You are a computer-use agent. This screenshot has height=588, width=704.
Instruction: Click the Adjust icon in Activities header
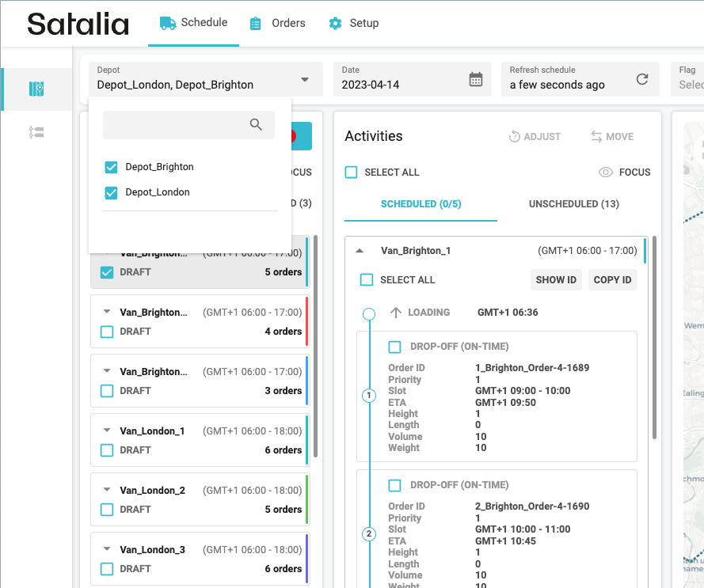tap(515, 136)
